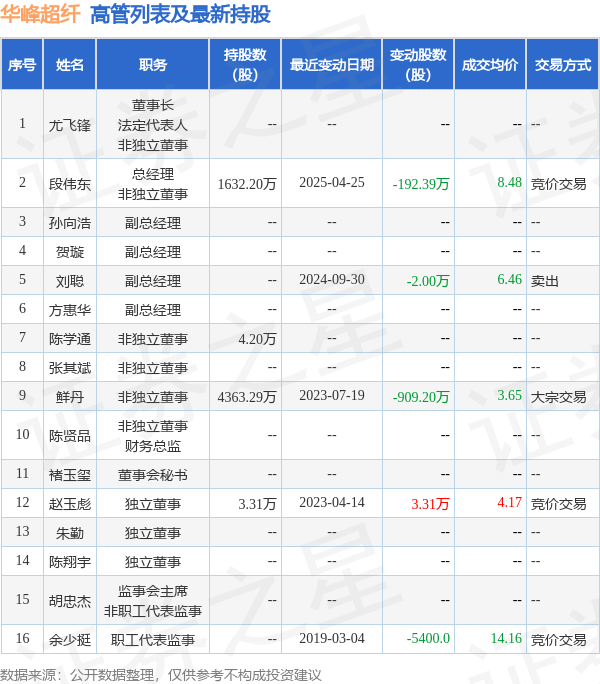Click 财务总监 in 陈贤品's position cell
The width and height of the screenshot is (600, 684).
coord(153,446)
